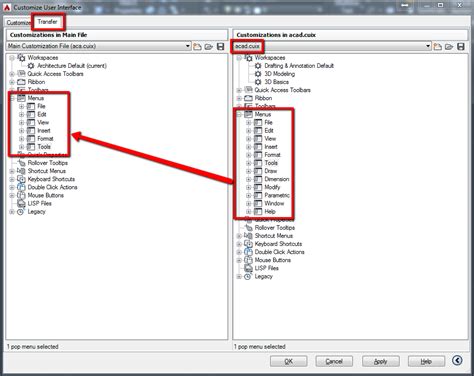Switch to the Customize tab
This screenshot has height=376, width=474.
18,23
